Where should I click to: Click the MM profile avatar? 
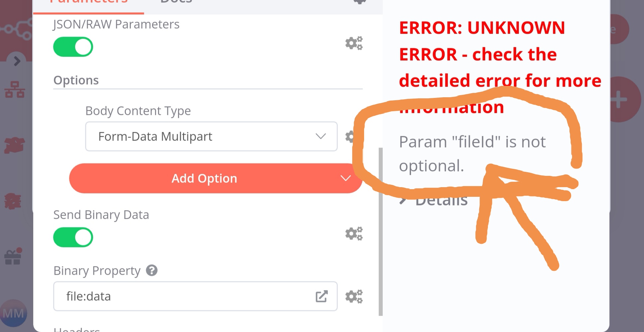pyautogui.click(x=13, y=312)
